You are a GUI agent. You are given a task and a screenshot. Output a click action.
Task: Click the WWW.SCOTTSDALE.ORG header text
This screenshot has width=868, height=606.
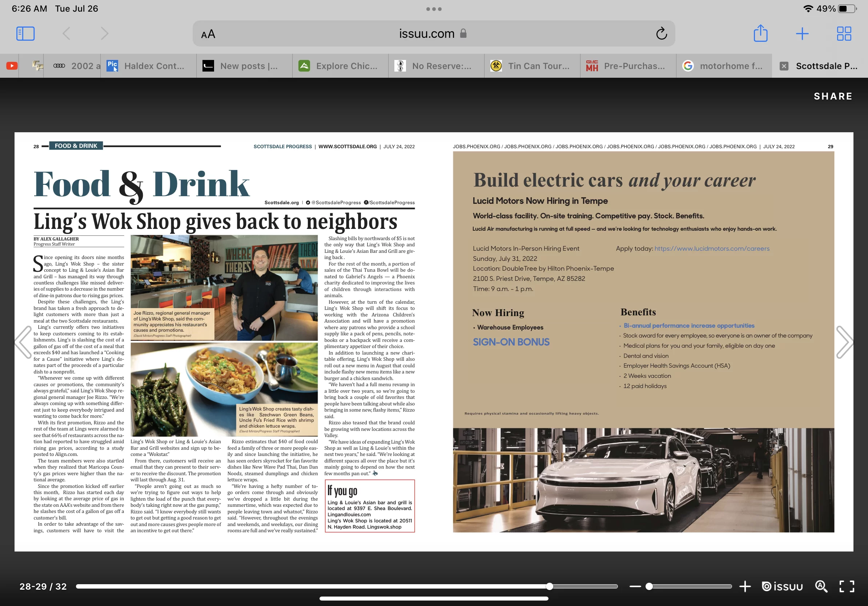click(x=347, y=146)
